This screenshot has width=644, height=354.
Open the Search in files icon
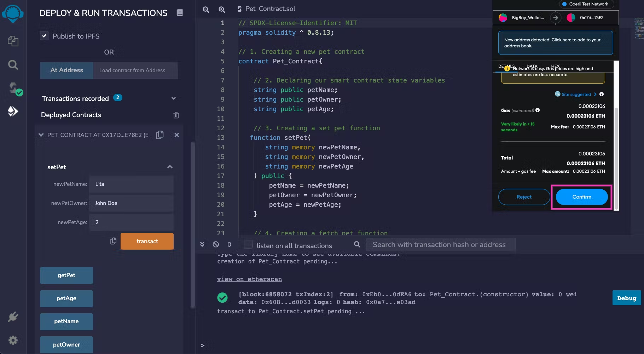pos(13,65)
